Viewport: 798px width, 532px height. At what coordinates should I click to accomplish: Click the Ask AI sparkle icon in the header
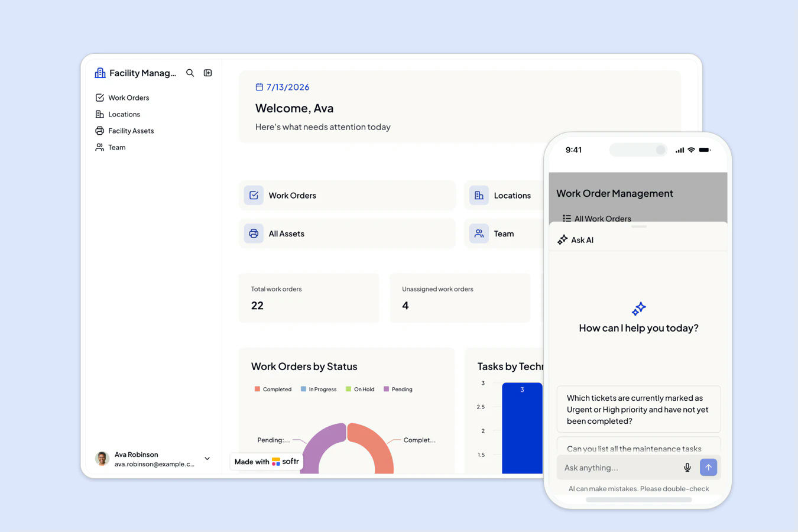coord(562,239)
